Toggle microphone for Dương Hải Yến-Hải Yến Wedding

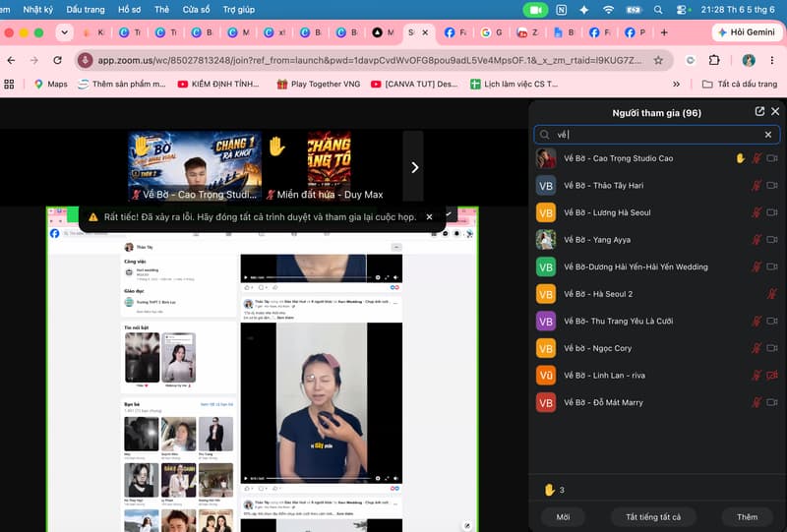click(757, 267)
